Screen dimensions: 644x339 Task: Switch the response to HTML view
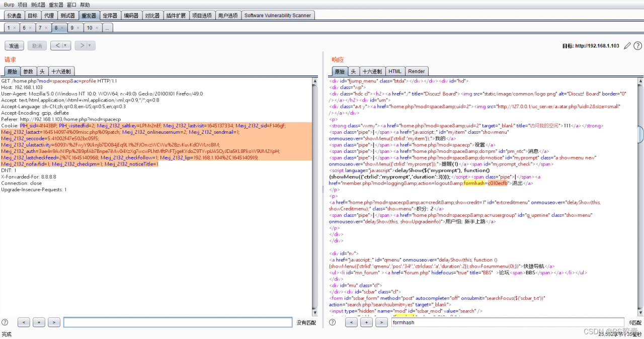tap(395, 71)
